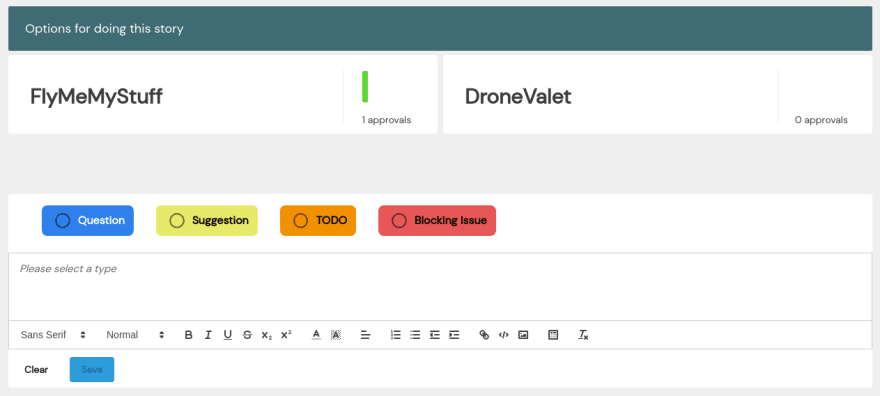Screen dimensions: 880x396
Task: Click the 'Options for doing this story' header
Action: 440,29
